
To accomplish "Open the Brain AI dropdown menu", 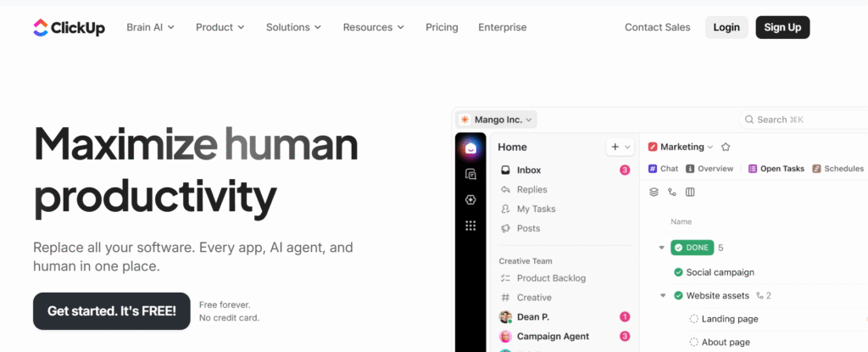I will [150, 27].
